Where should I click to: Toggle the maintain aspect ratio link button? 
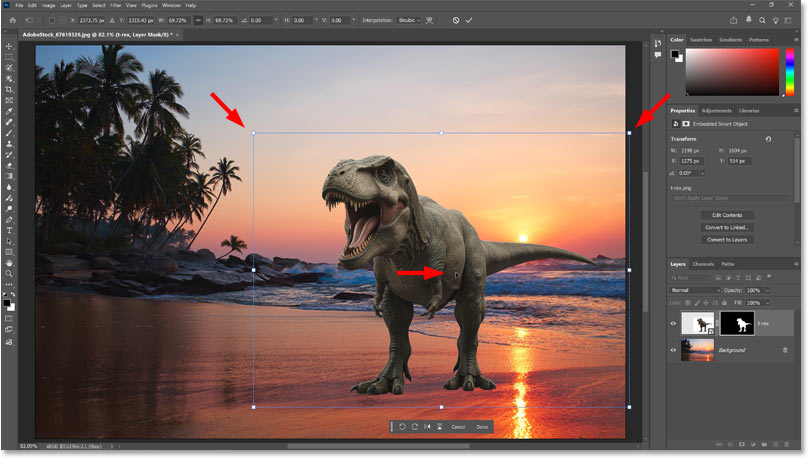198,21
